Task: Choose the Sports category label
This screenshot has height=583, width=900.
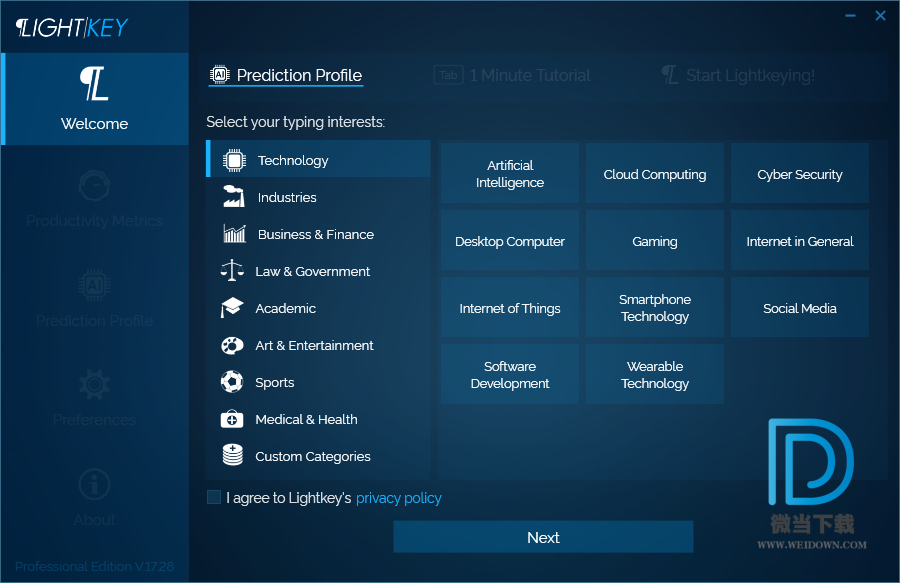Action: [x=274, y=383]
